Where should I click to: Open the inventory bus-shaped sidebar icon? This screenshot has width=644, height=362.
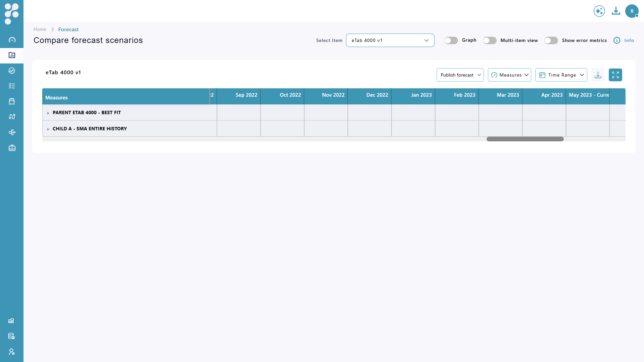12,101
